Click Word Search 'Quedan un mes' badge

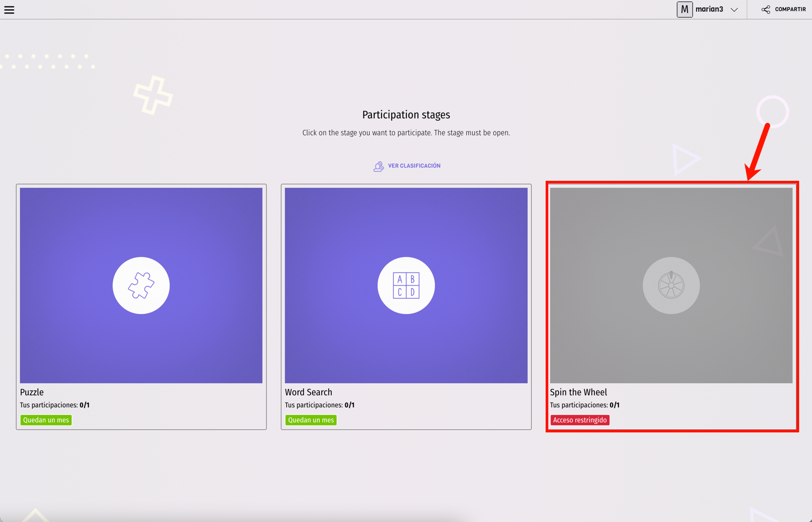(311, 420)
